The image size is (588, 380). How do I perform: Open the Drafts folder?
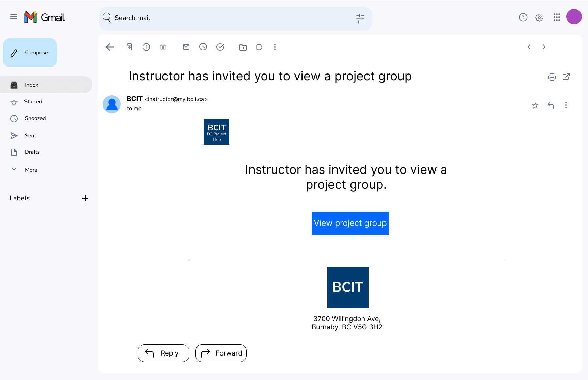tap(32, 152)
